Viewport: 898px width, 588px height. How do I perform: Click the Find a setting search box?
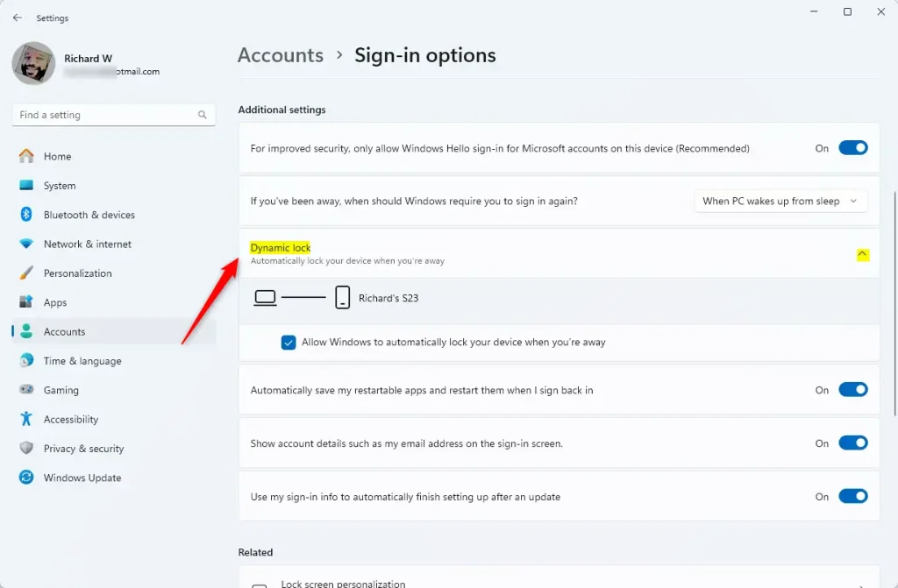(x=105, y=115)
